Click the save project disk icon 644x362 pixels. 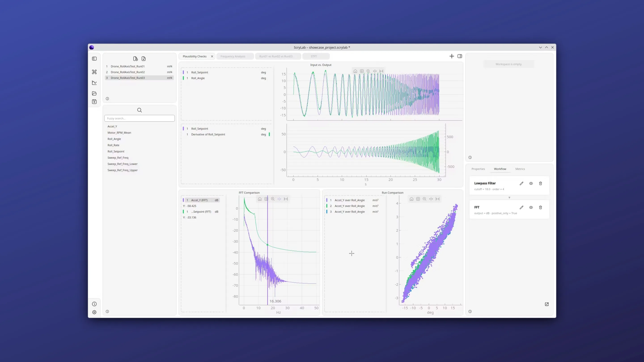[x=94, y=102]
